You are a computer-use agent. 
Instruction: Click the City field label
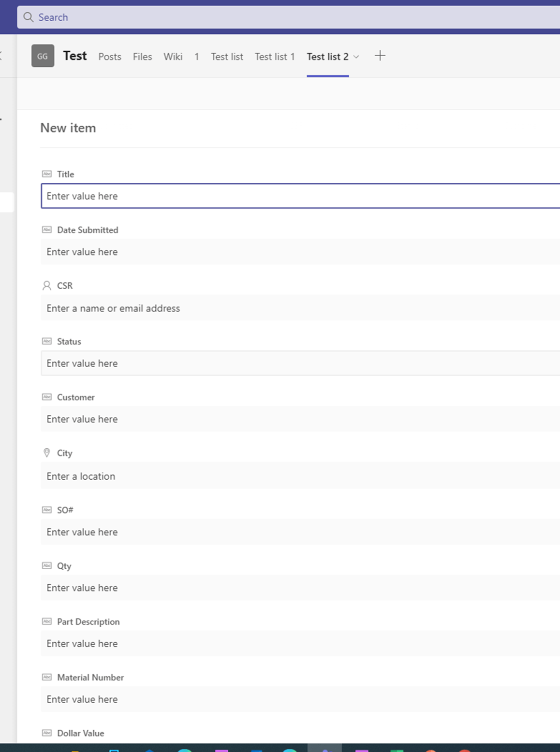coord(64,453)
